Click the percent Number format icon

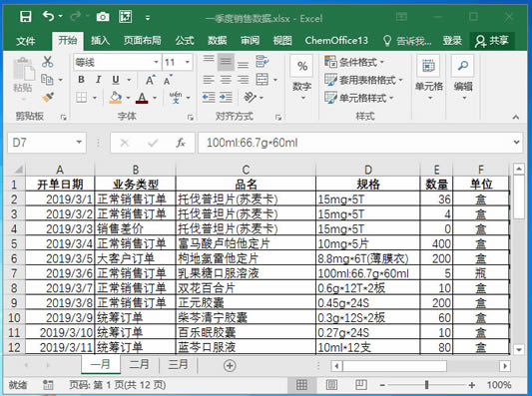302,66
